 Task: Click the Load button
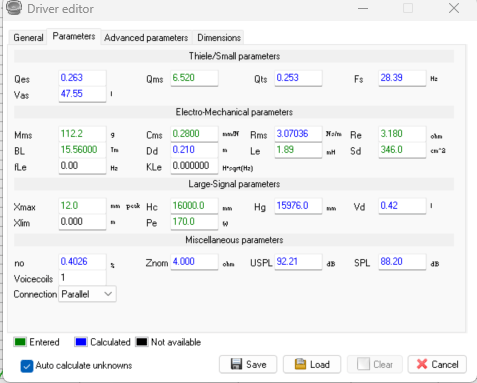point(312,364)
